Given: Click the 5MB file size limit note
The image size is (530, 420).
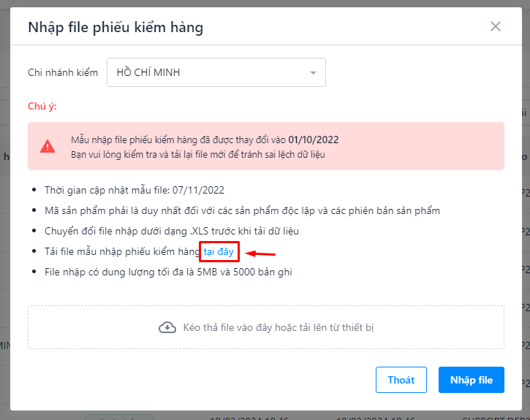Looking at the screenshot, I should point(169,272).
